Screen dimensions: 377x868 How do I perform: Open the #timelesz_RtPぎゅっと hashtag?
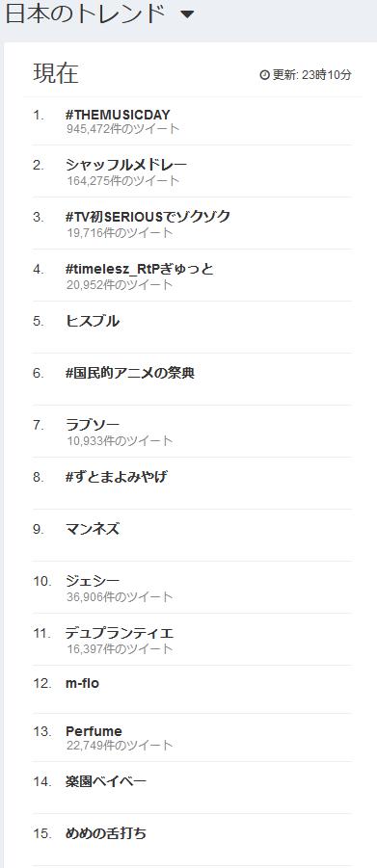tap(139, 269)
